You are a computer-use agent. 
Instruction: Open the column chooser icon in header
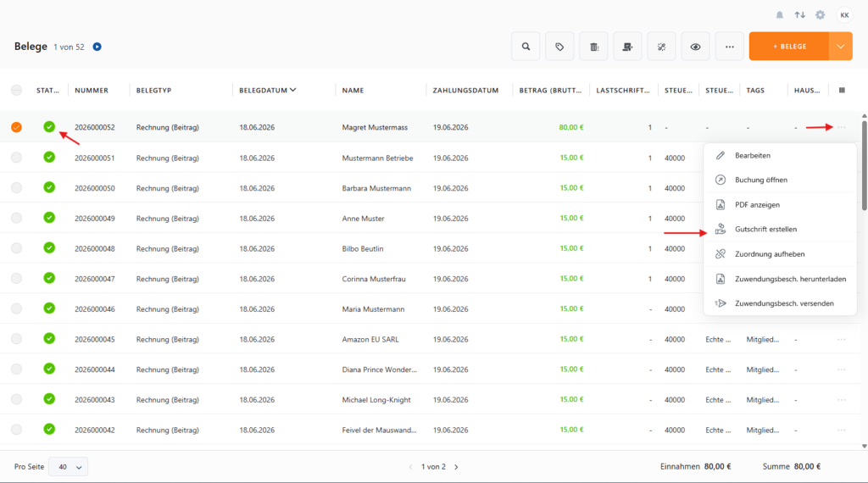point(842,90)
